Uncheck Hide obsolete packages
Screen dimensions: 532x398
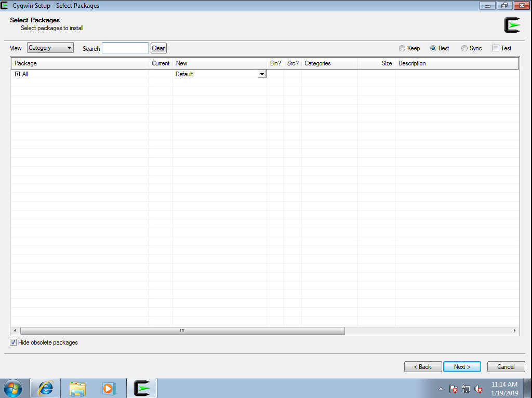pos(13,342)
